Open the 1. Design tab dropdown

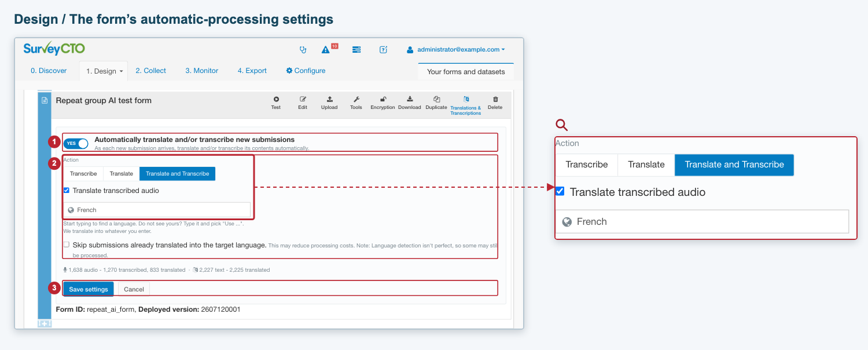104,71
